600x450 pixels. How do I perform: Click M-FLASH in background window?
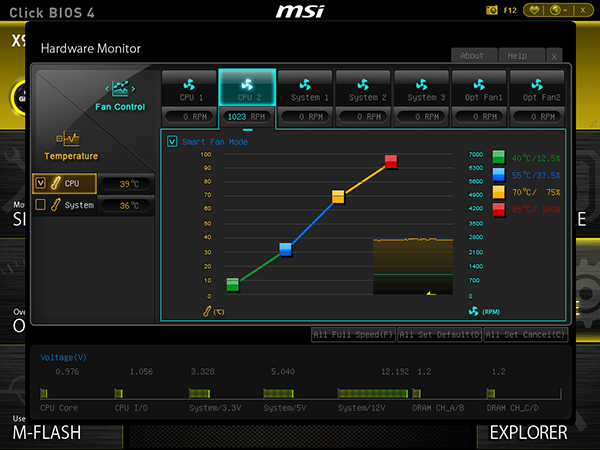(x=47, y=432)
